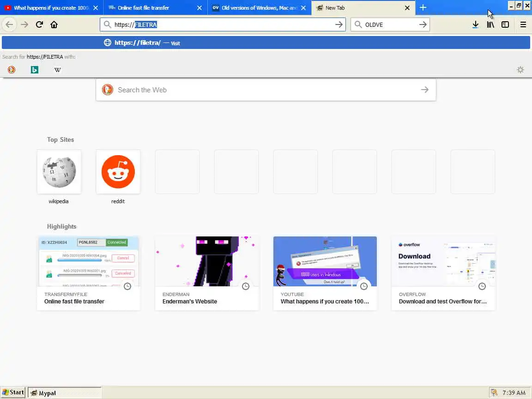Screen dimensions: 532x399
Task: Click the search bar's go arrow
Action: tap(423, 24)
